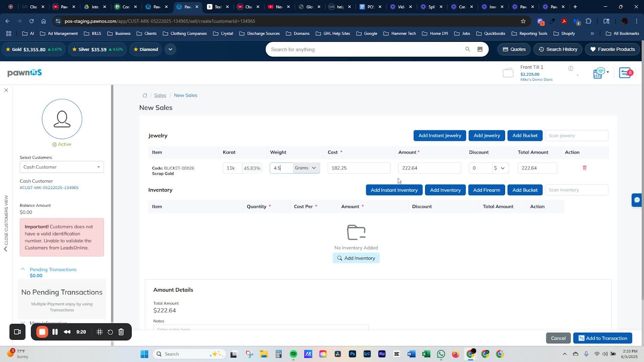Click the Add Jewelry button

(487, 136)
